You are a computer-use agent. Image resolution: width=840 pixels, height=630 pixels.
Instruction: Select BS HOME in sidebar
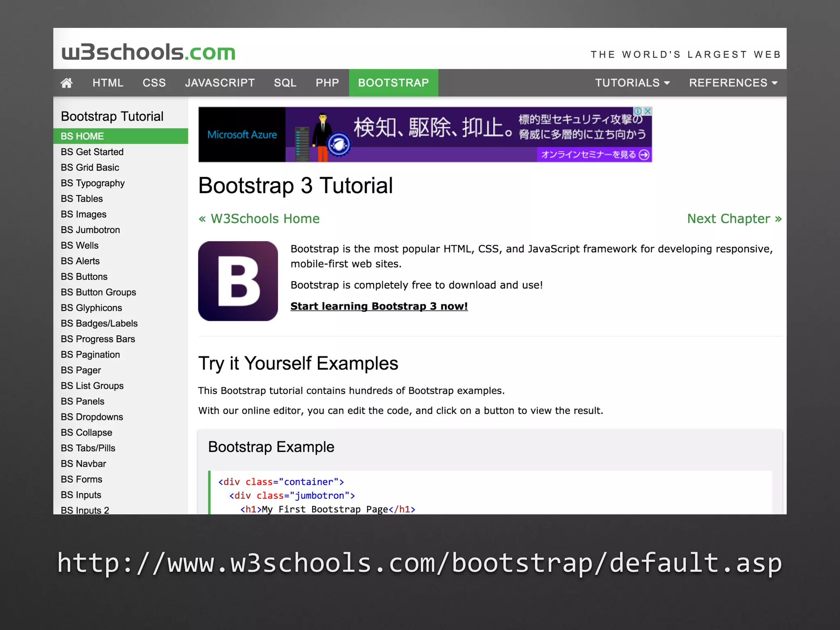pos(121,136)
